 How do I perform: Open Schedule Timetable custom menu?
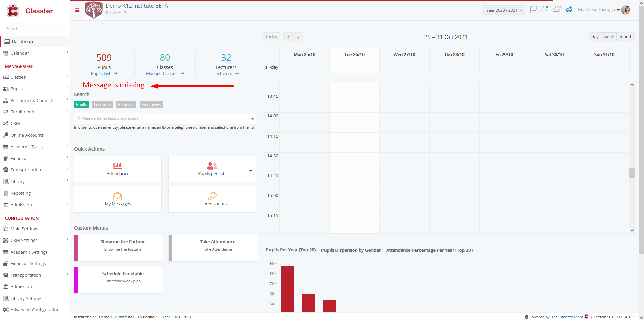[x=119, y=280]
